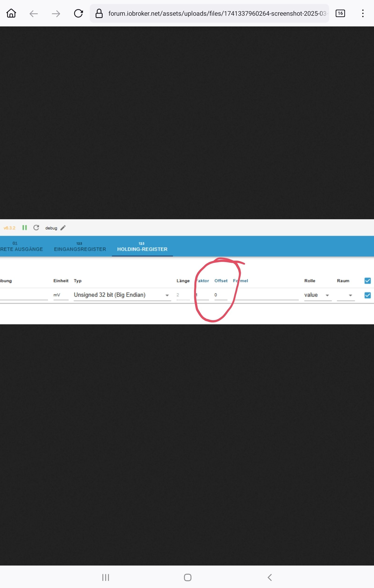Go to the browser home page
The height and width of the screenshot is (588, 374).
11,13
